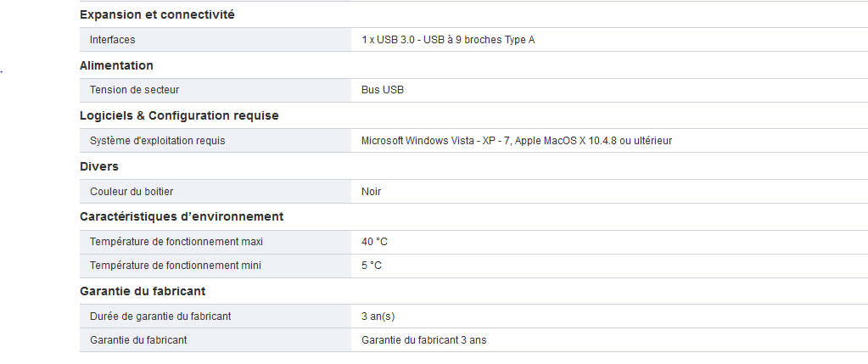Click the '3 an(s)' warranty duration value
Screen dimensions: 868x364
tap(378, 316)
